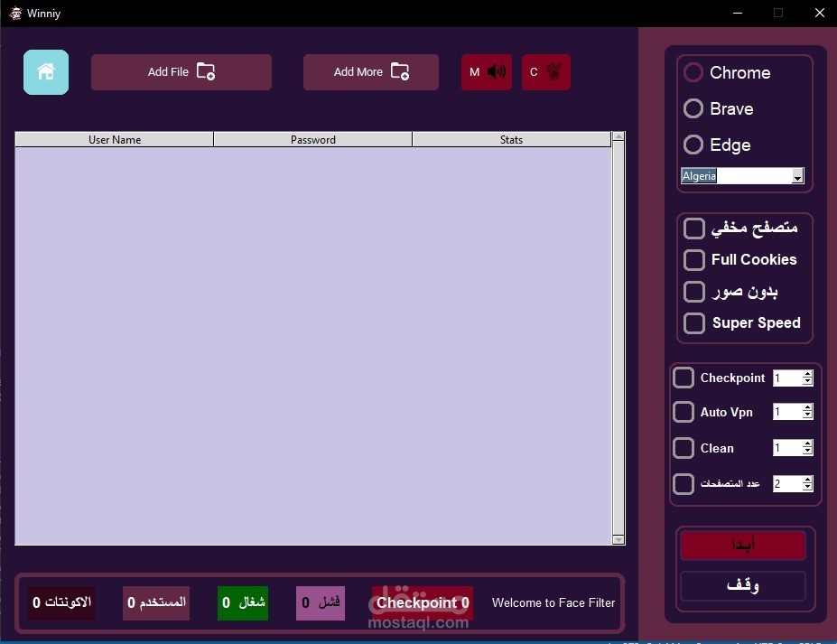
Task: Click the المستخدم 0 used counter
Action: point(156,602)
